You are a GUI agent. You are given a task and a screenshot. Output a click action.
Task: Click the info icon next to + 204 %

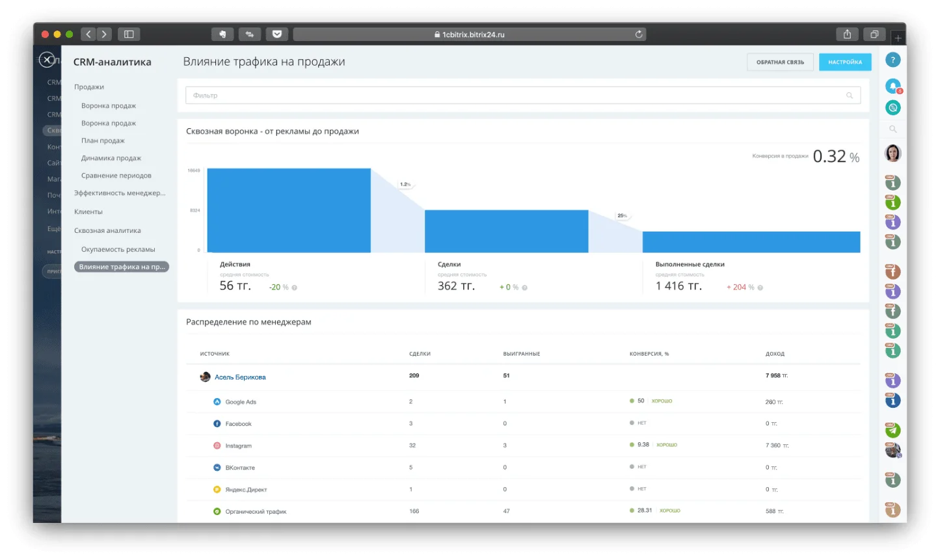(760, 287)
